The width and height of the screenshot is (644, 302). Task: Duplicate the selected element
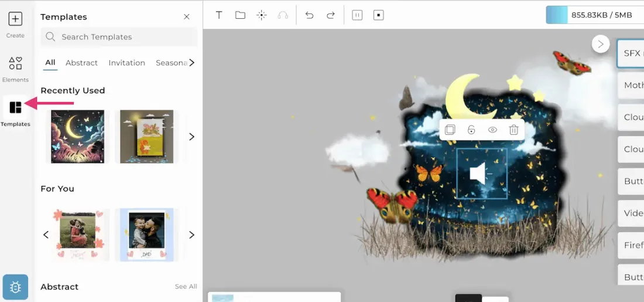point(450,130)
